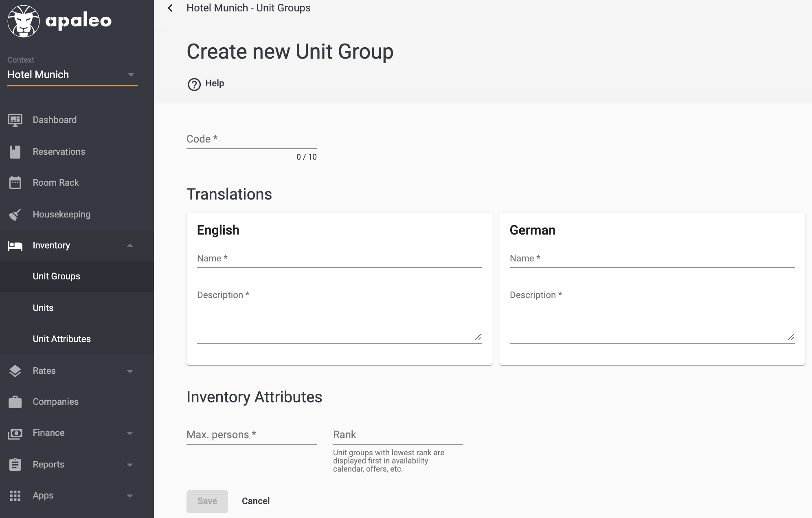
Task: Click the Reservations bookmark icon
Action: click(15, 152)
